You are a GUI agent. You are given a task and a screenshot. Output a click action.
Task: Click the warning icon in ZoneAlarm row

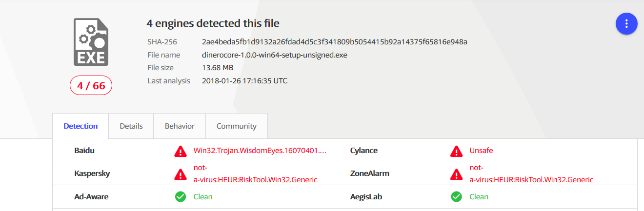[456, 174]
